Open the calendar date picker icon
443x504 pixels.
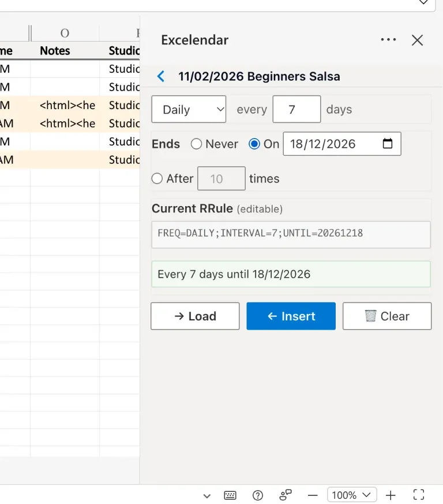388,143
